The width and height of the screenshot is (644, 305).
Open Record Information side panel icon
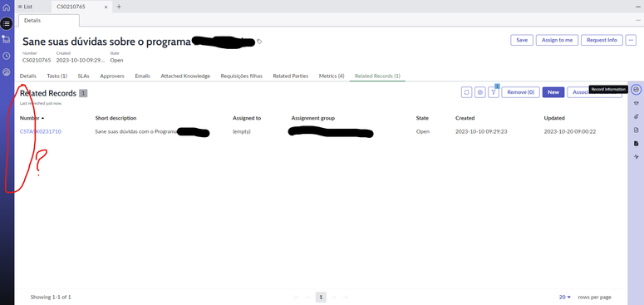coord(636,90)
